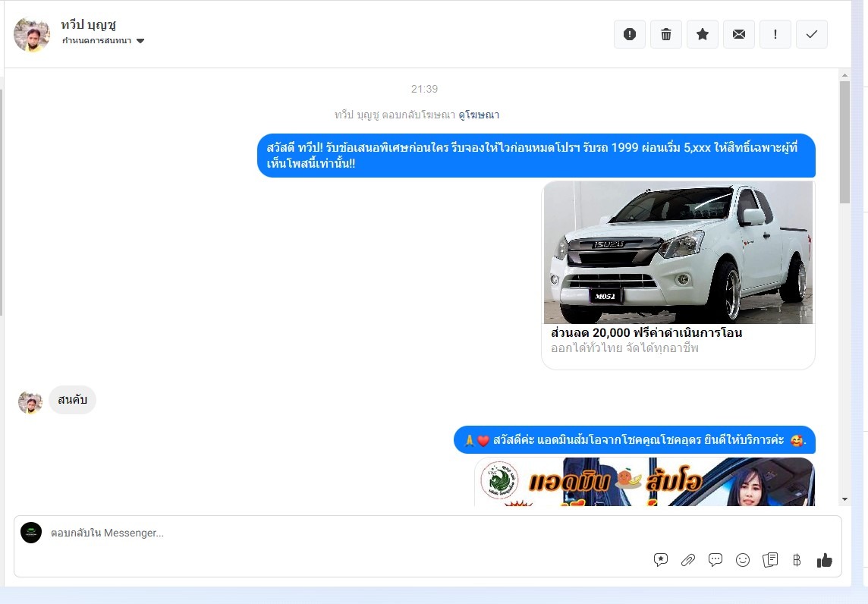Click the 21:39 timestamp
Image resolution: width=868 pixels, height=604 pixels.
pos(425,89)
